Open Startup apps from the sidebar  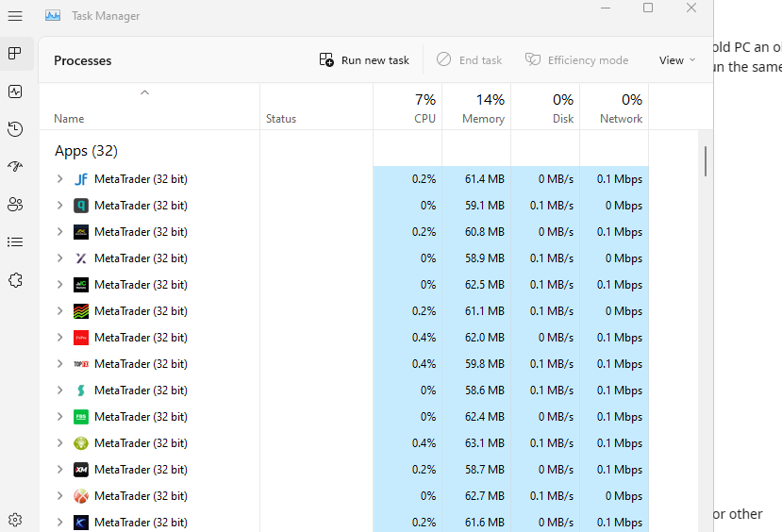(x=15, y=167)
